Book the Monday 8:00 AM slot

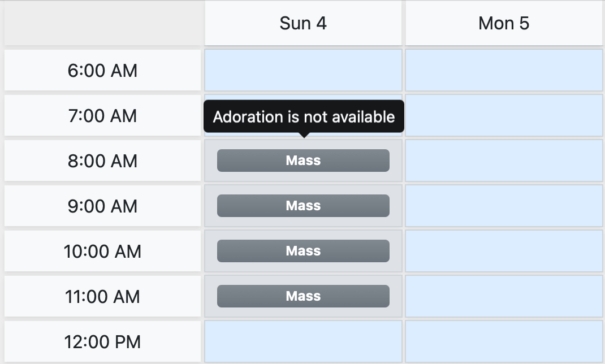(x=504, y=161)
